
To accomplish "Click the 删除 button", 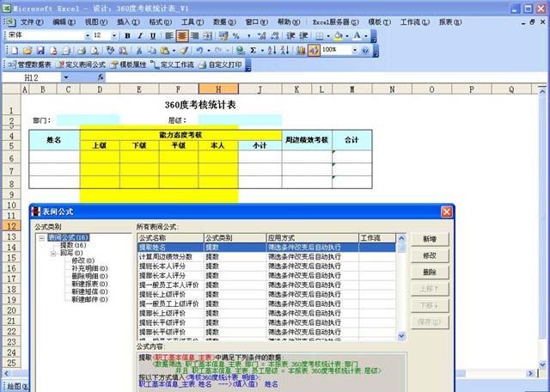I will 430,272.
